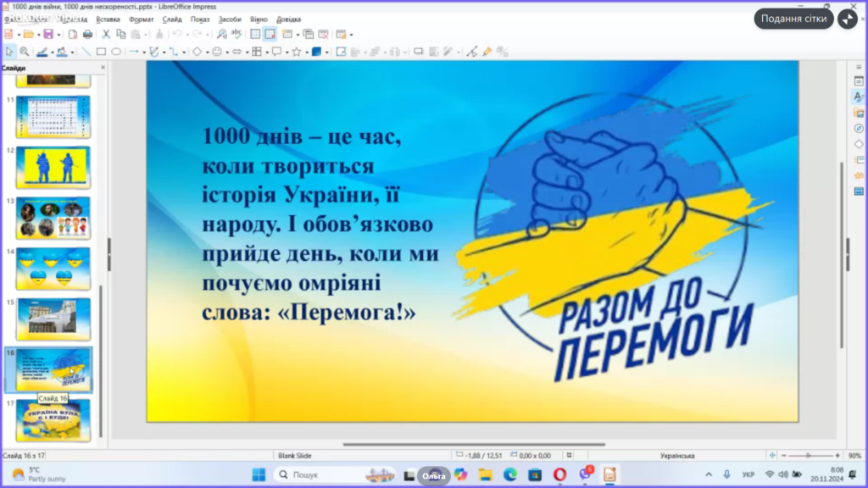
Task: Open the Формат menu
Action: pos(141,19)
